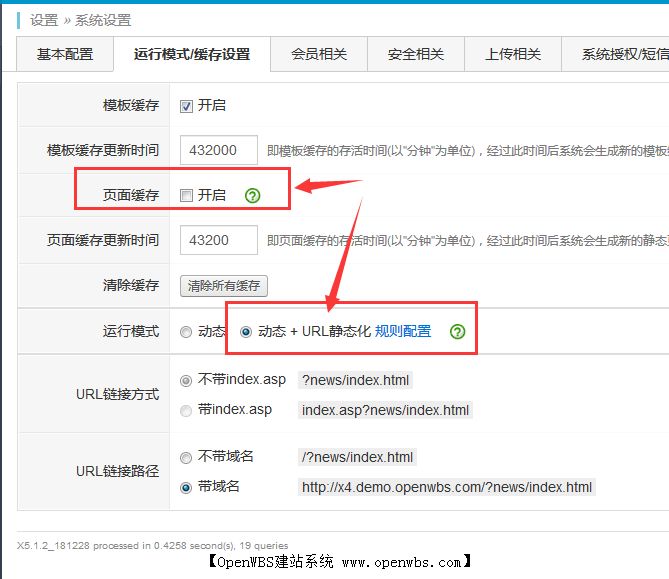Screen dimensions: 669x579
Task: Focus the 页面缓存更新时间 input field
Action: pyautogui.click(x=219, y=240)
